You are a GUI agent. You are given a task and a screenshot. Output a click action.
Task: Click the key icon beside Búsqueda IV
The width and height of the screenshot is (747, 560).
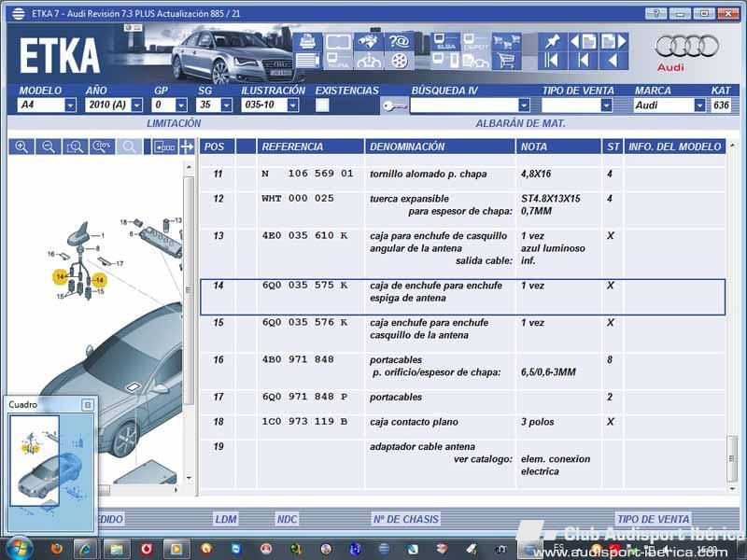click(394, 105)
